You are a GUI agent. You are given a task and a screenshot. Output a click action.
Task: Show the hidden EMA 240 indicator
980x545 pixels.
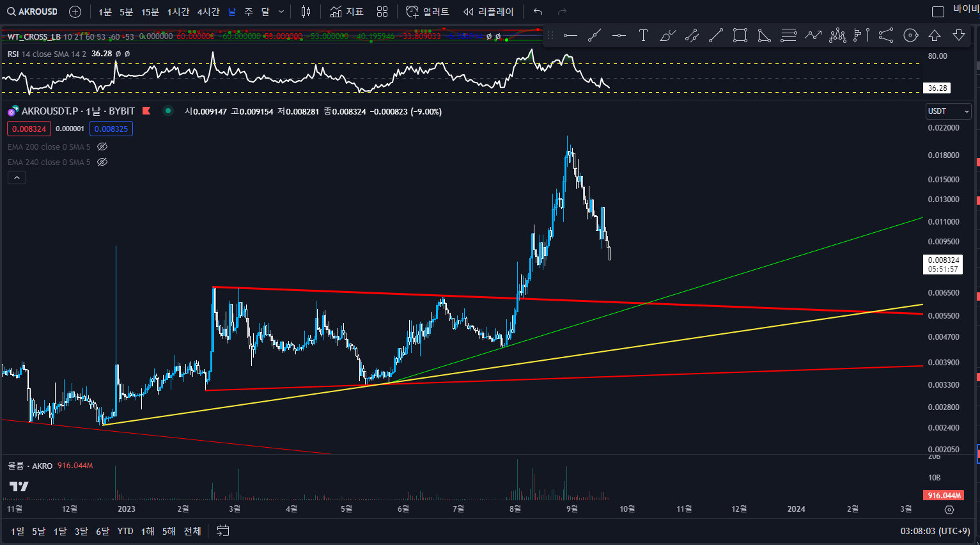[102, 162]
